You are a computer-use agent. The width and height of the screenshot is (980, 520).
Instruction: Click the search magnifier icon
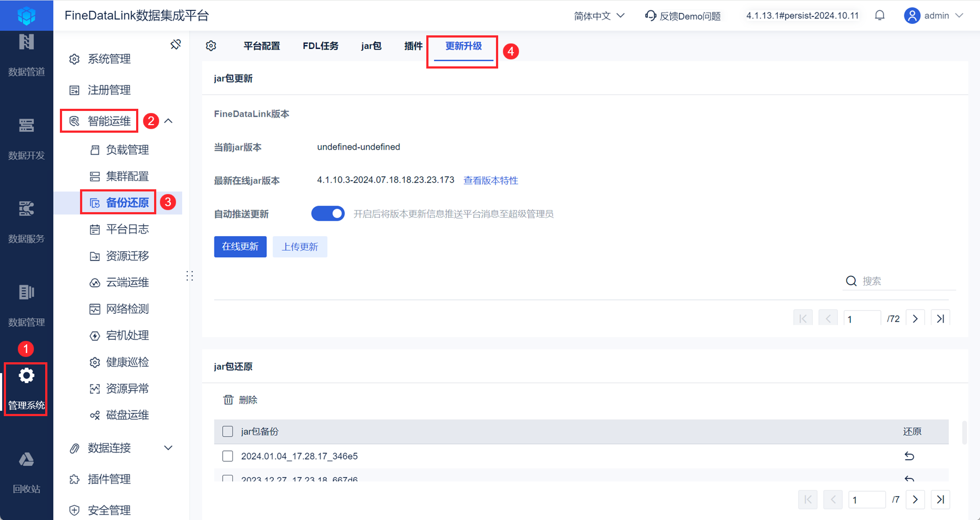coord(852,281)
